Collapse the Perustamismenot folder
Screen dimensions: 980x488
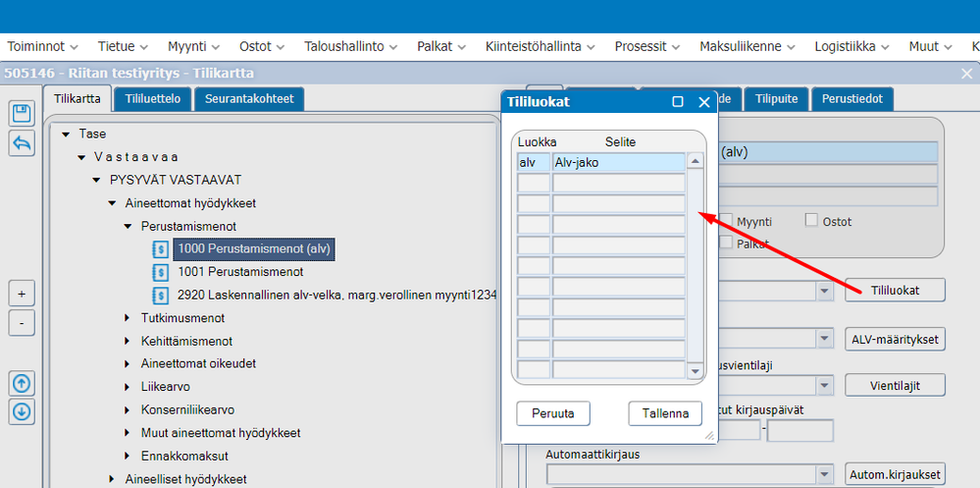click(x=128, y=226)
